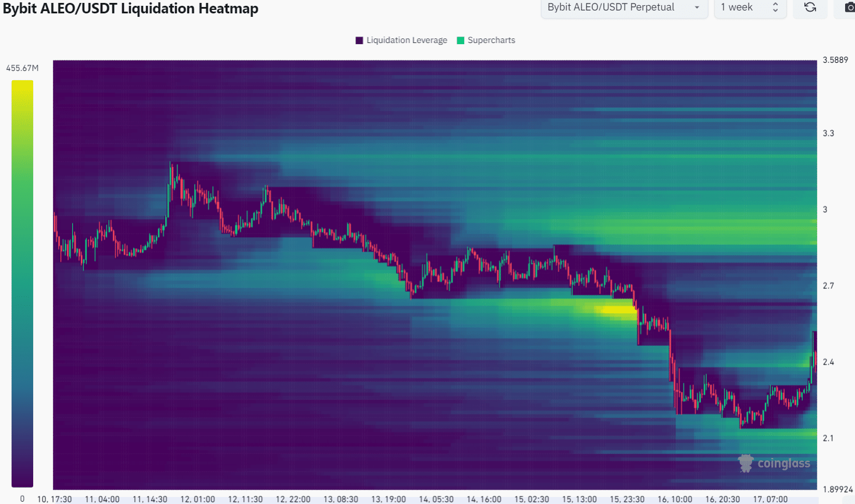
Task: Toggle the Liquidation Leverage legend item
Action: [401, 40]
